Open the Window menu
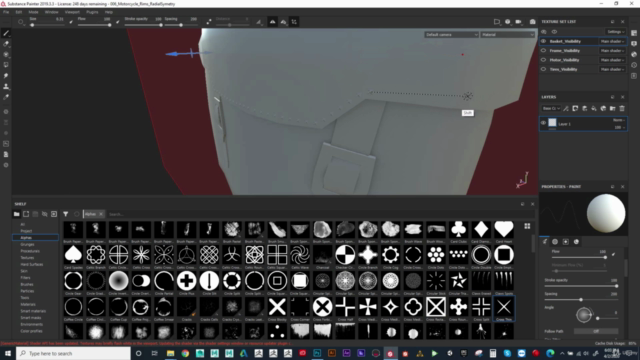The width and height of the screenshot is (640, 360). click(x=51, y=12)
